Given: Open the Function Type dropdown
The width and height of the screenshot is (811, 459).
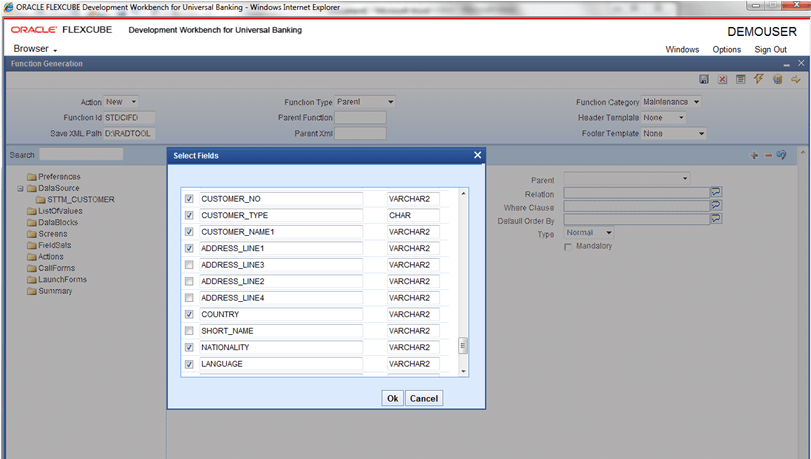Looking at the screenshot, I should (365, 102).
